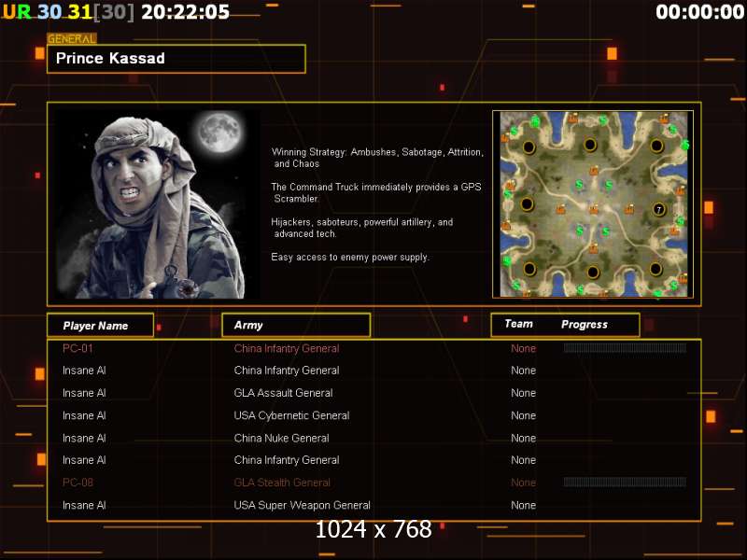This screenshot has width=747, height=560.
Task: Select the top-center start position circle on minimap
Action: 590,145
